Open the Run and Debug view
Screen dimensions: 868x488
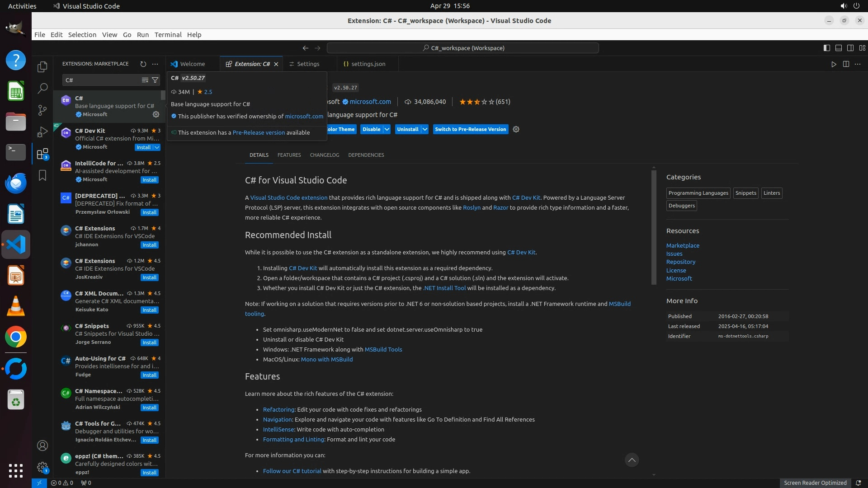pyautogui.click(x=42, y=132)
